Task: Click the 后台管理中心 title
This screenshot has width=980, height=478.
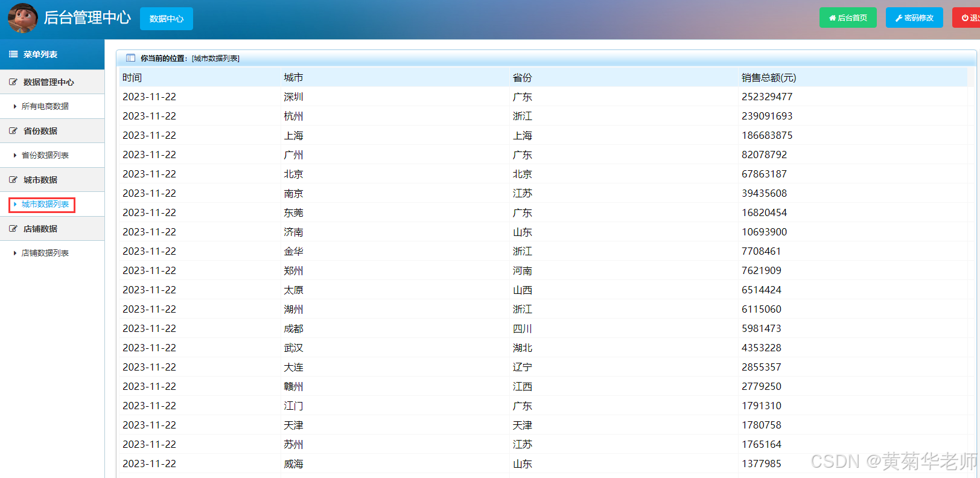Action: [x=87, y=18]
